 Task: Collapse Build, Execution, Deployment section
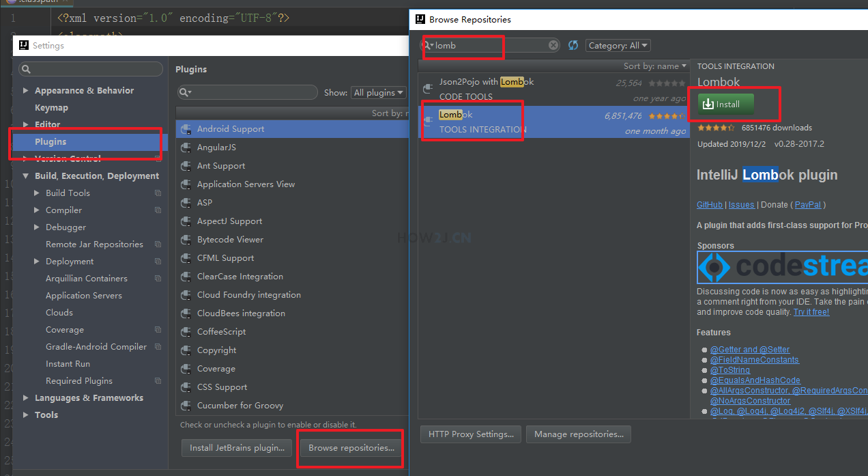[x=26, y=176]
